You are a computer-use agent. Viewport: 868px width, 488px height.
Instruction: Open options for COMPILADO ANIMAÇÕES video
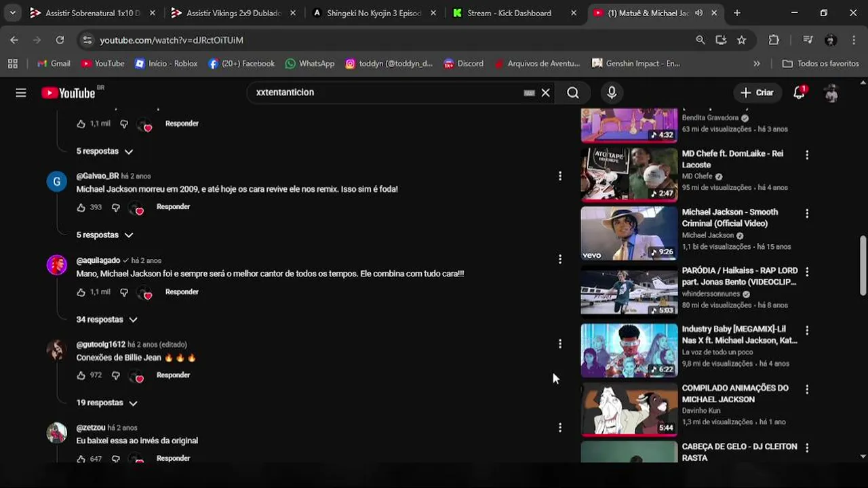point(807,390)
